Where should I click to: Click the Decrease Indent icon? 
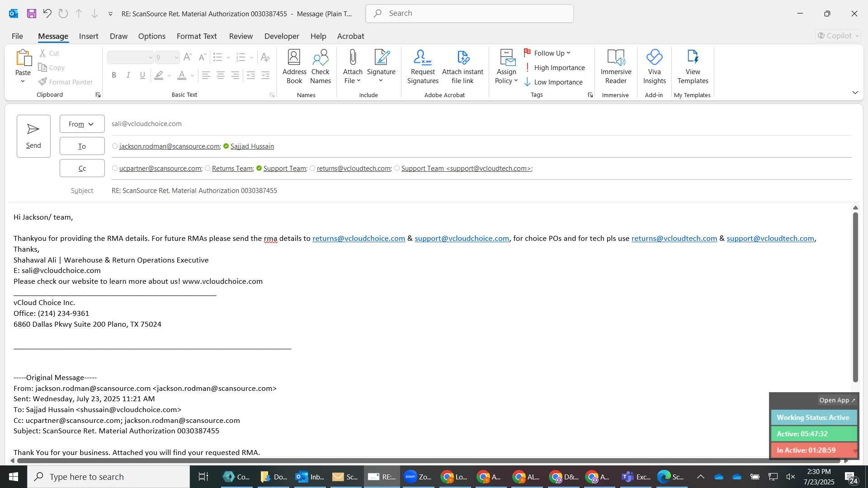(x=251, y=75)
